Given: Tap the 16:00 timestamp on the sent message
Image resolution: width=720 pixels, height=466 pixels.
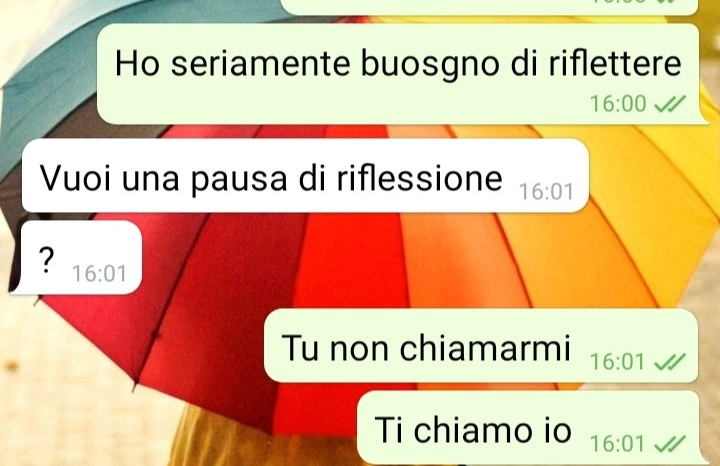Looking at the screenshot, I should point(618,104).
